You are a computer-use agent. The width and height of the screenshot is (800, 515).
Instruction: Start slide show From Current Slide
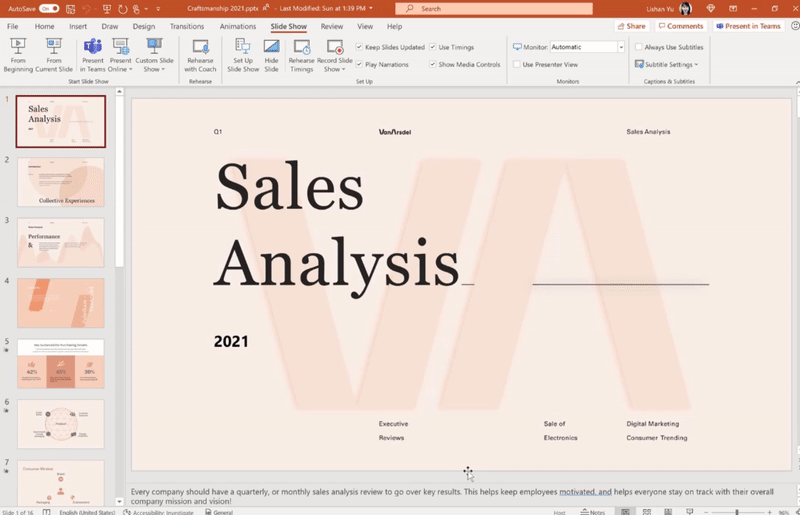click(54, 53)
